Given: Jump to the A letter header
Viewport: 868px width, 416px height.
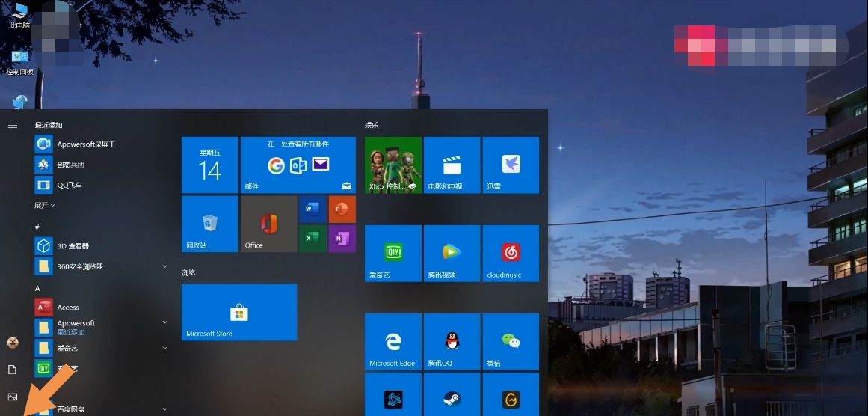Looking at the screenshot, I should point(37,289).
